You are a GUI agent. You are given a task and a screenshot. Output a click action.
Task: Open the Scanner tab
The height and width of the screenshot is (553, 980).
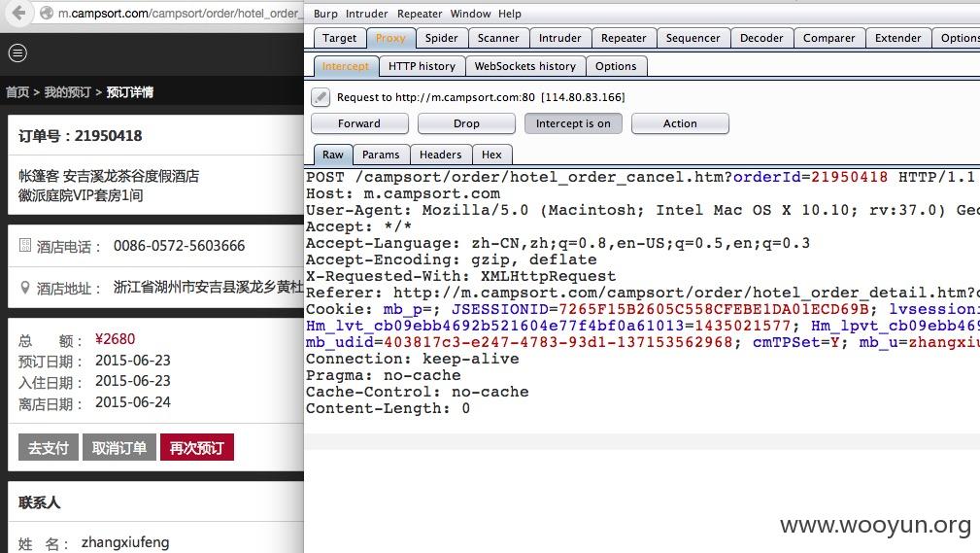click(498, 38)
